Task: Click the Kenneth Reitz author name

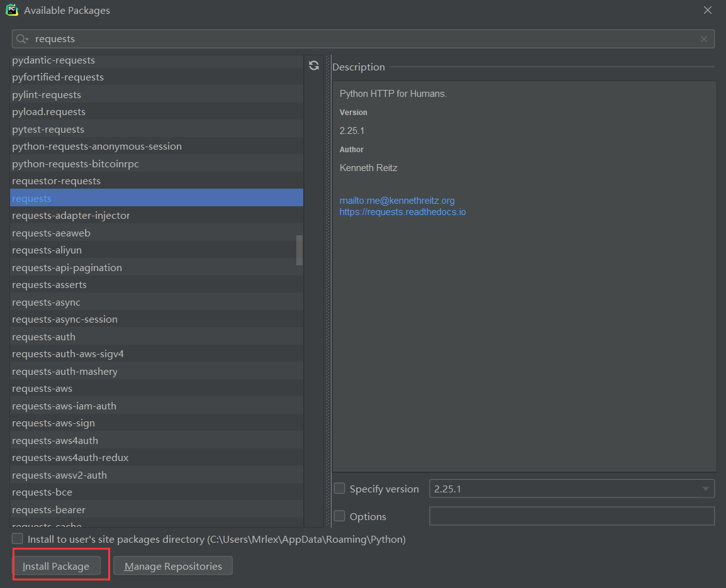Action: click(x=369, y=168)
